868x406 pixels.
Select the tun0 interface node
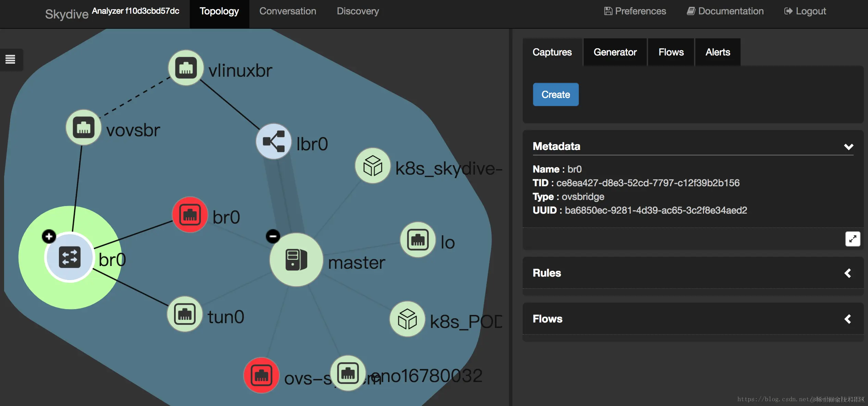[185, 314]
